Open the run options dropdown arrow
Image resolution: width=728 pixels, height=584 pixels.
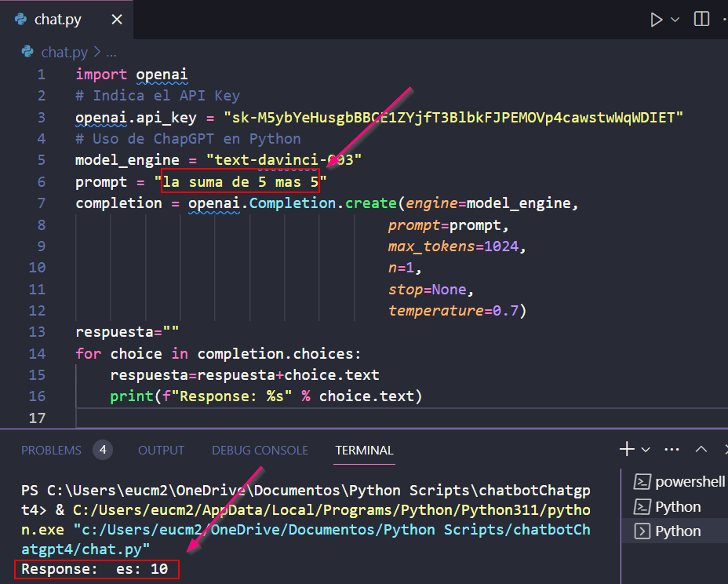tap(675, 20)
